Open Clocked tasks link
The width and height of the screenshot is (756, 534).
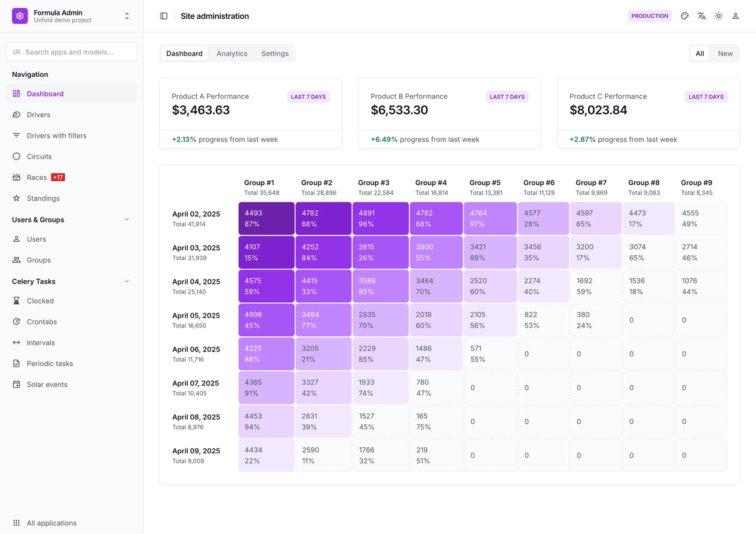[x=72, y=301]
